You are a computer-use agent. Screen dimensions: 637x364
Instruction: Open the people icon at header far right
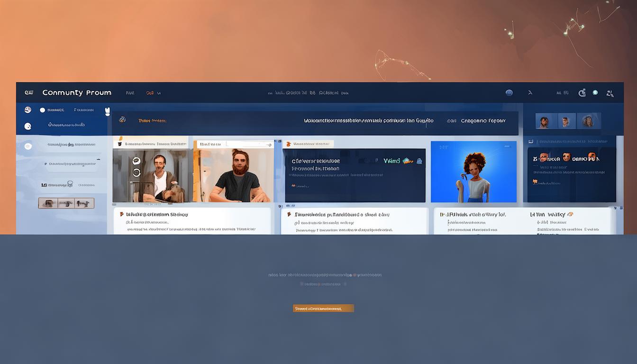point(610,93)
